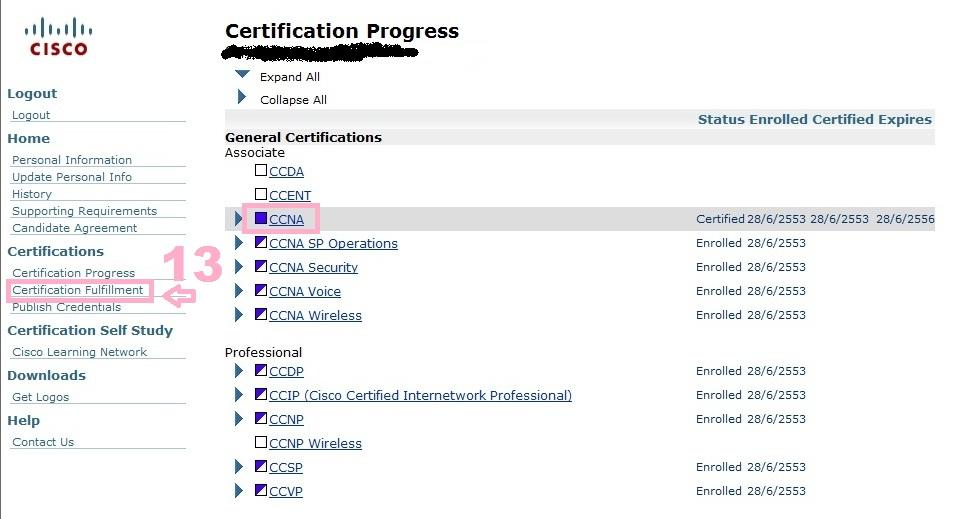Click the CCNA Security enrolled status icon
Screen dimensions: 976x519
tap(261, 266)
